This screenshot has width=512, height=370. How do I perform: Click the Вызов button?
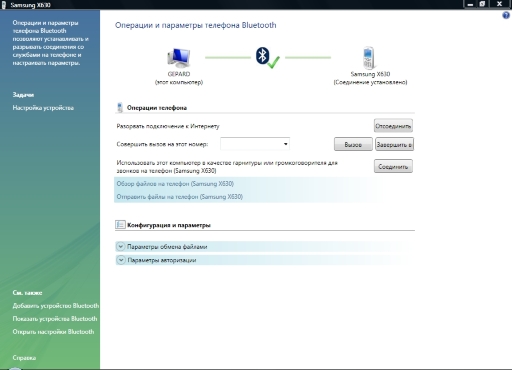tap(353, 144)
